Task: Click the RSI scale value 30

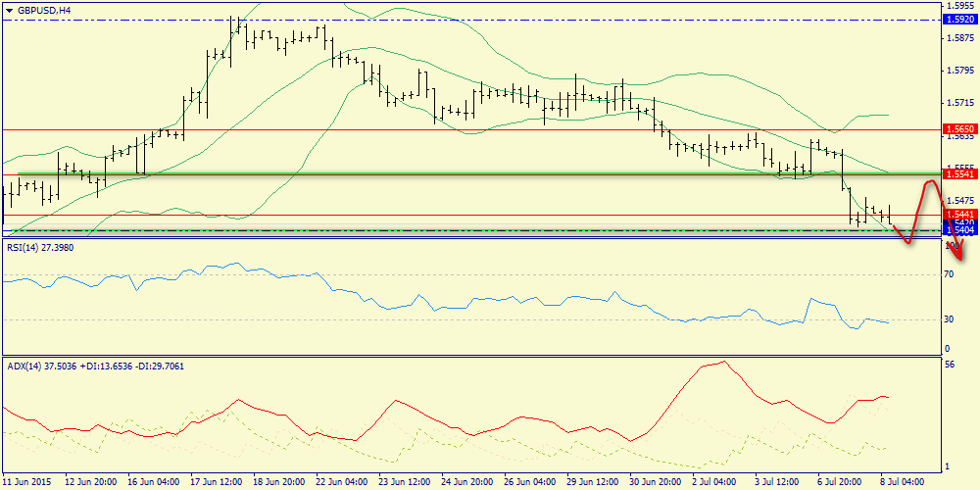Action: coord(949,319)
